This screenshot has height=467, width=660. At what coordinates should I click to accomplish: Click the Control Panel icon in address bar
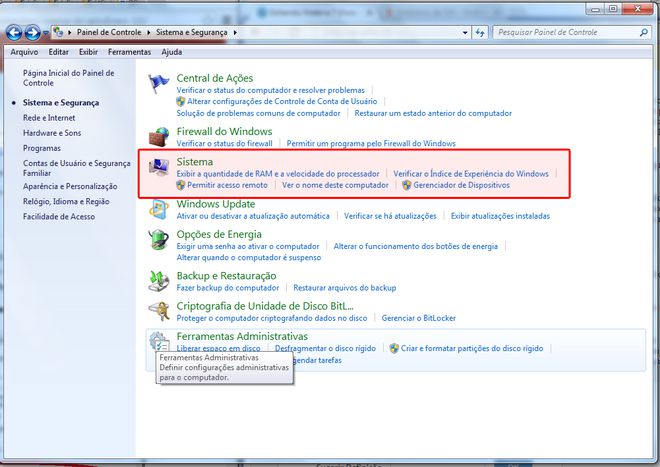click(58, 32)
